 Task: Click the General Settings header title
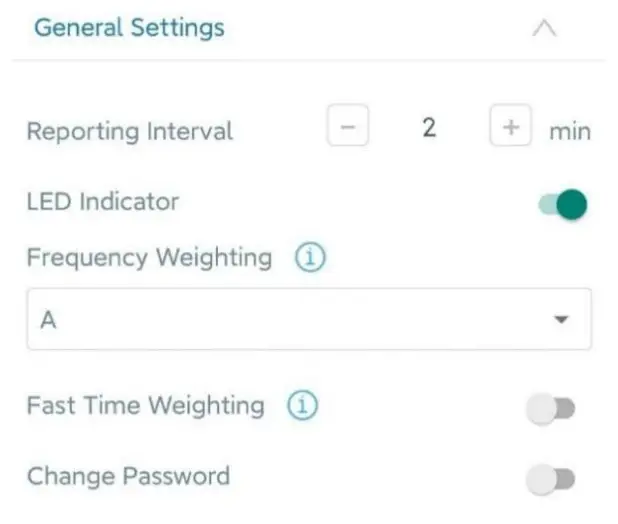[x=129, y=28]
